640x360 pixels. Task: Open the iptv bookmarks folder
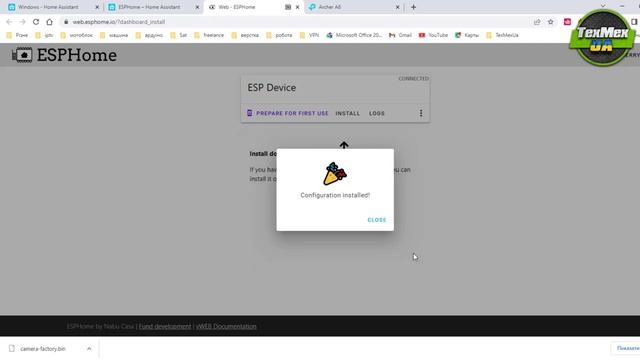point(44,36)
